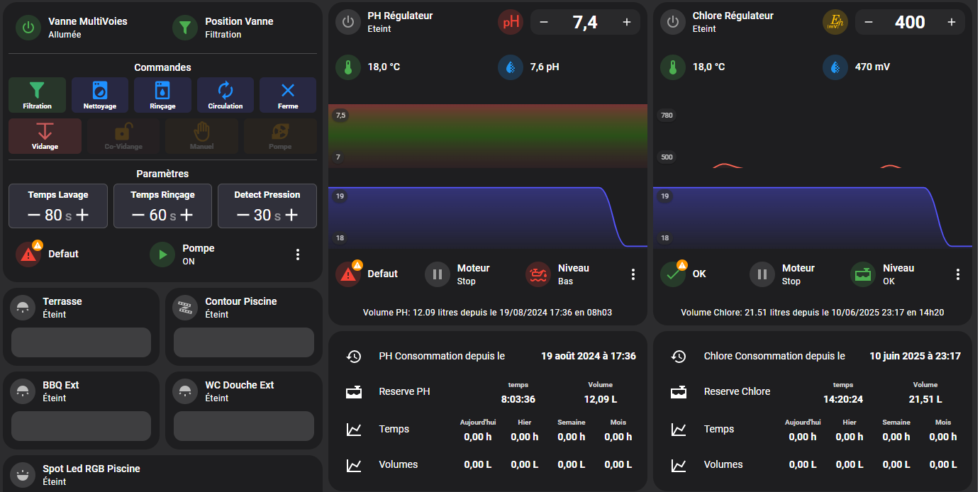
Task: Decrease the pH setpoint 7,4
Action: click(544, 22)
